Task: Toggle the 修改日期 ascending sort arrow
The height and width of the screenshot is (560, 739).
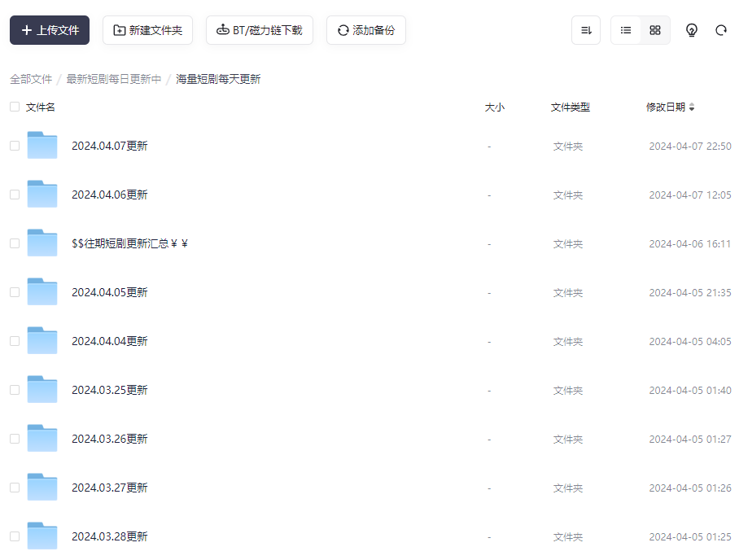Action: tap(692, 104)
